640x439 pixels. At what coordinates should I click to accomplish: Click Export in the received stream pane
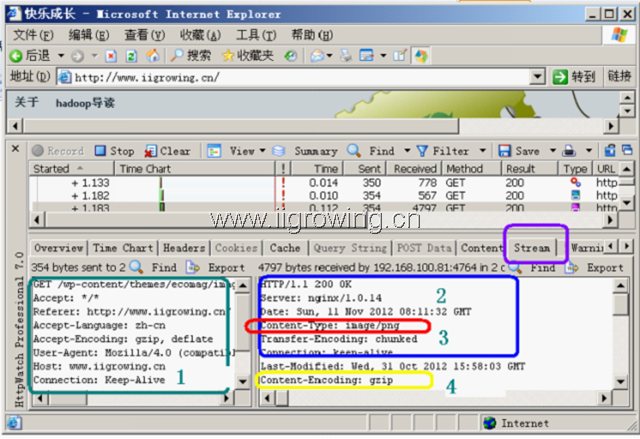(x=594, y=268)
